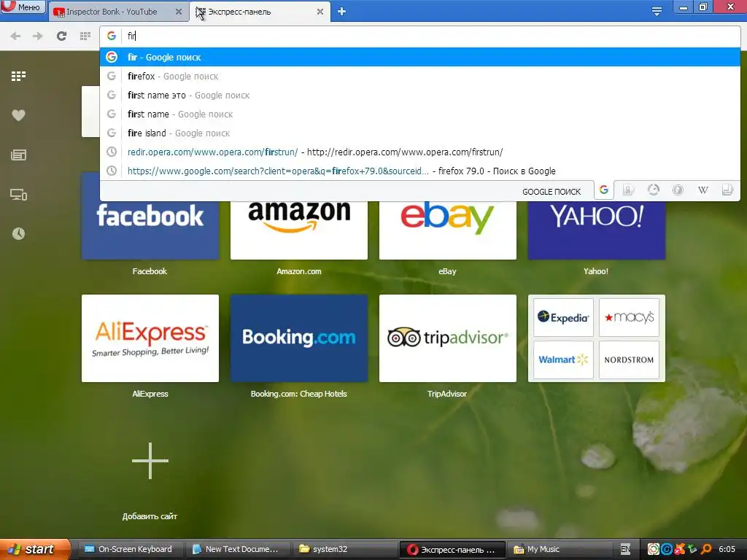The image size is (747, 560).
Task: Click the Avast tray icon with red X
Action: (680, 549)
